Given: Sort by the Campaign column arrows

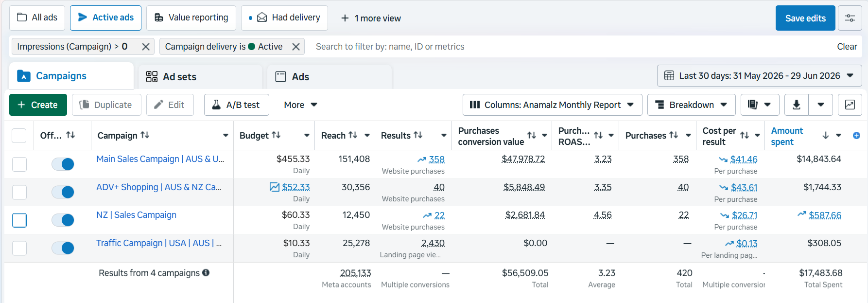Looking at the screenshot, I should pyautogui.click(x=145, y=135).
